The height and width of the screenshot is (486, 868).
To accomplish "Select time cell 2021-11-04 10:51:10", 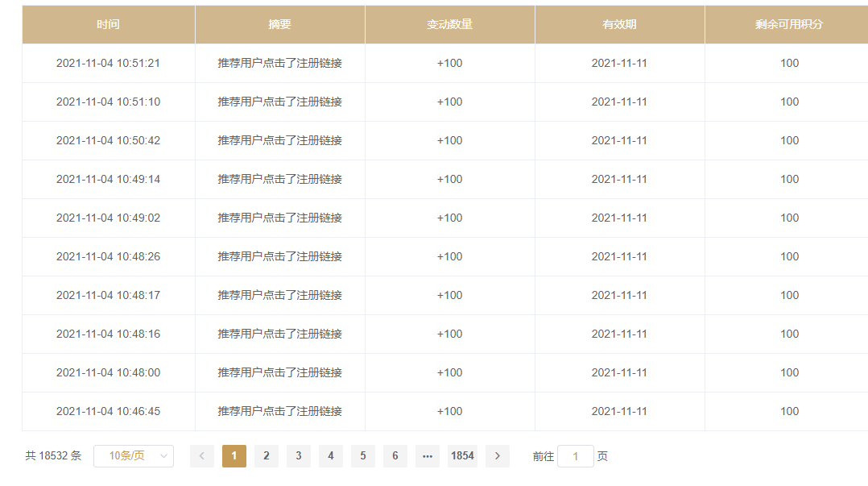I will pos(108,102).
